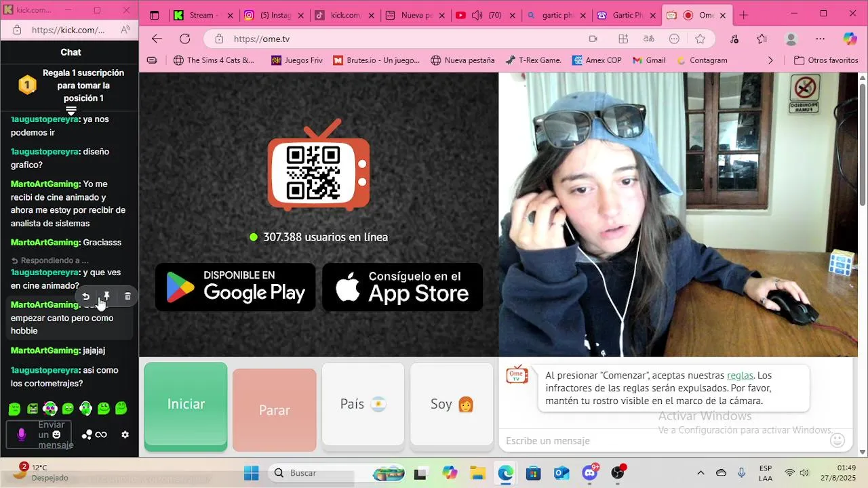
Task: Open the reglas link
Action: coord(740,375)
